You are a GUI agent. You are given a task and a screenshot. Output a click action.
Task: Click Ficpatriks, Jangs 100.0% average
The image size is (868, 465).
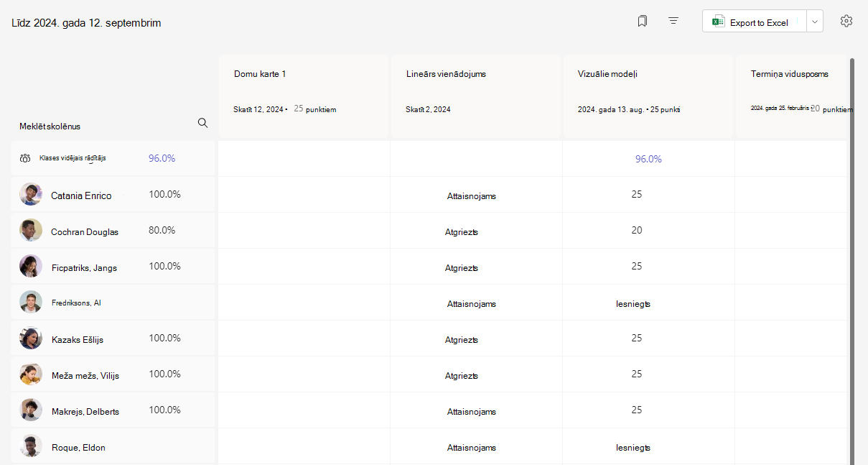(164, 266)
